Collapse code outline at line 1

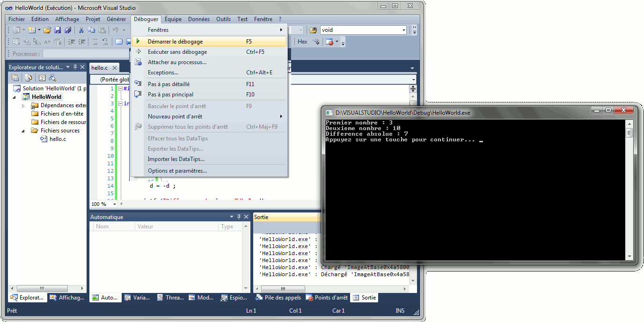121,88
